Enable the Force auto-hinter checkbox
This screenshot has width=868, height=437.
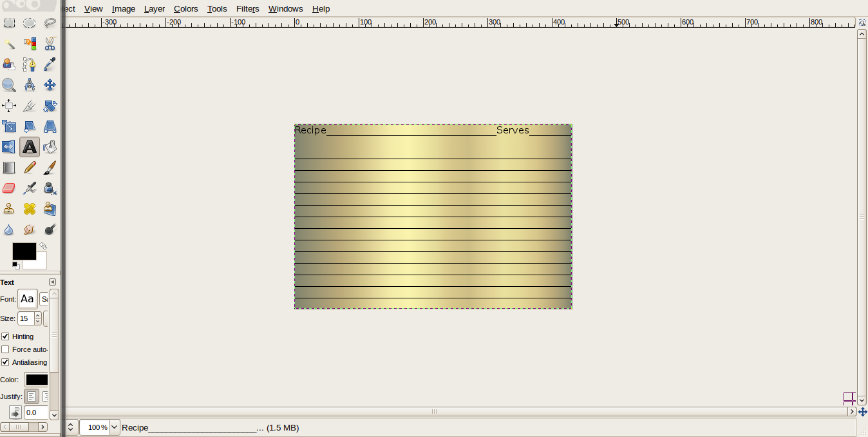(x=5, y=349)
